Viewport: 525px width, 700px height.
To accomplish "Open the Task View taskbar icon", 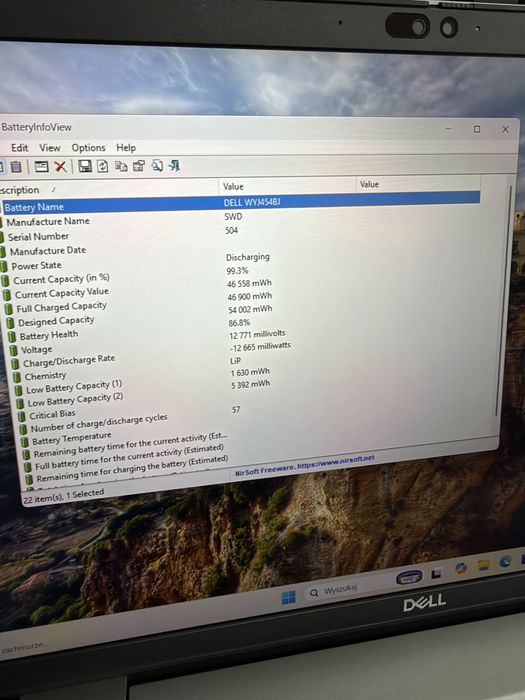I will pos(436,573).
